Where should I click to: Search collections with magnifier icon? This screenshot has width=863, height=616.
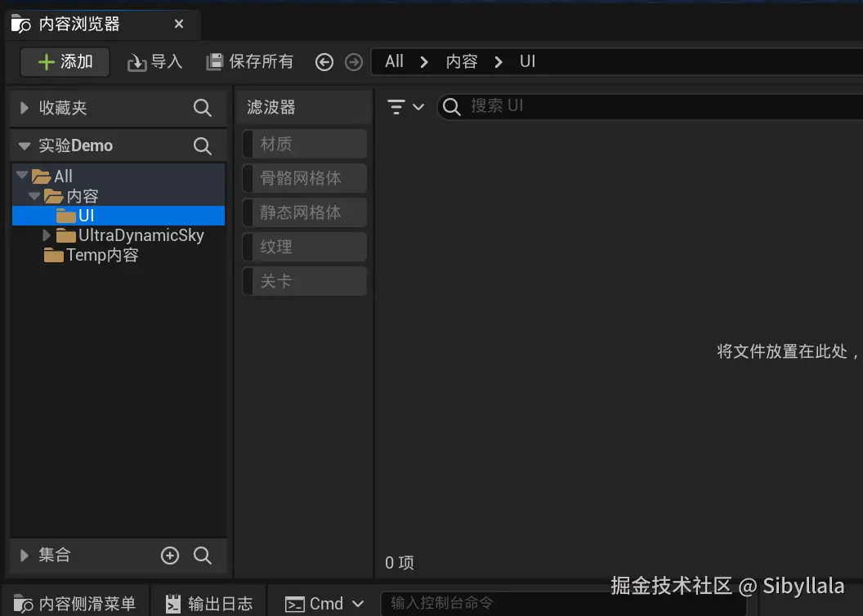pos(203,556)
